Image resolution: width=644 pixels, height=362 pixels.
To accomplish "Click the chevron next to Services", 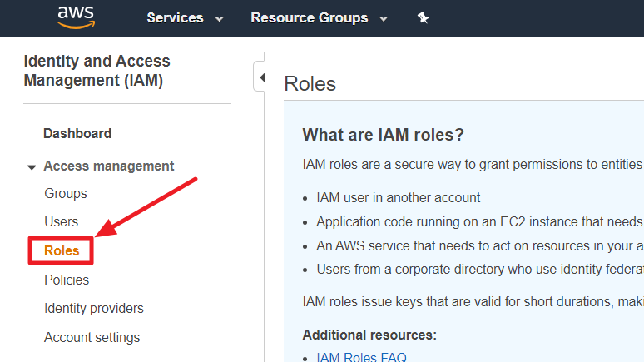I will tap(220, 19).
